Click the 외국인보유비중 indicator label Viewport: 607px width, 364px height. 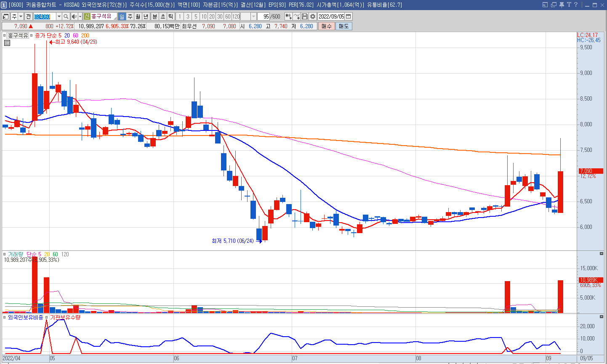(25, 317)
